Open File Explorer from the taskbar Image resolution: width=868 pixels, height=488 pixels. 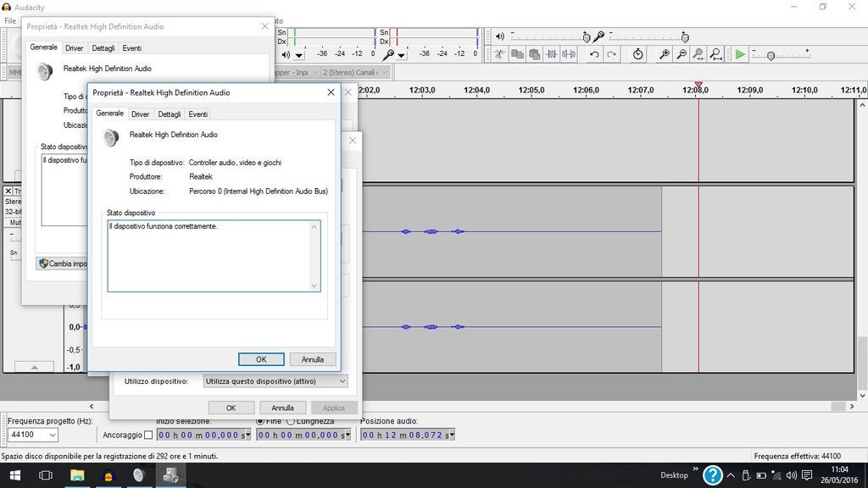click(x=76, y=475)
